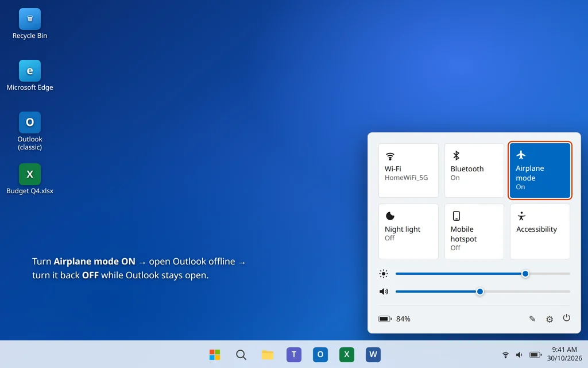Click the system tray volume icon
The image size is (588, 368).
pyautogui.click(x=519, y=355)
